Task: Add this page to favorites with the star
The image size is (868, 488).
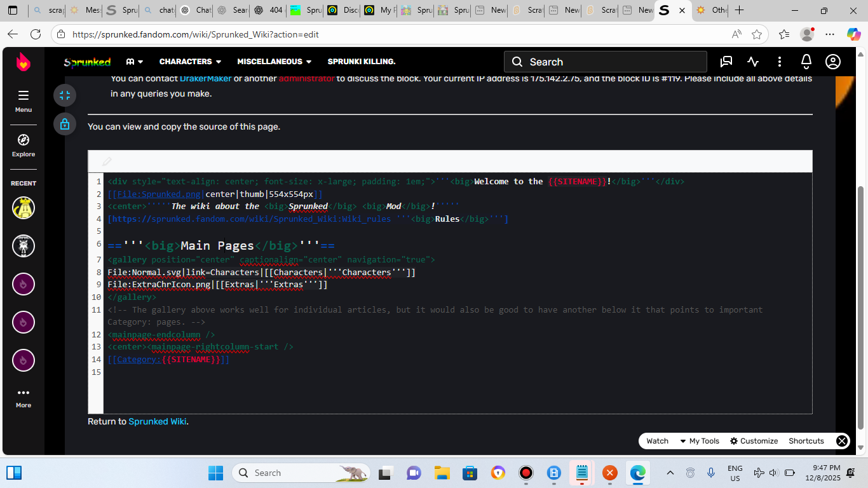Action: pos(757,34)
